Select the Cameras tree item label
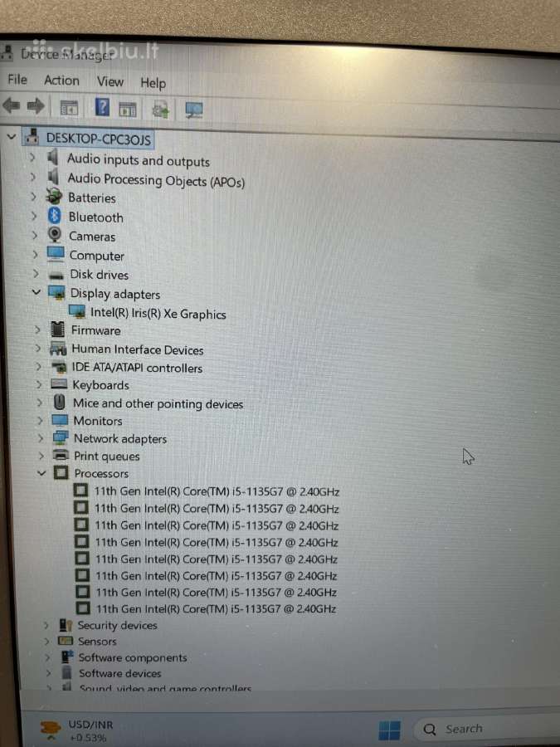Image resolution: width=560 pixels, height=747 pixels. (x=92, y=237)
